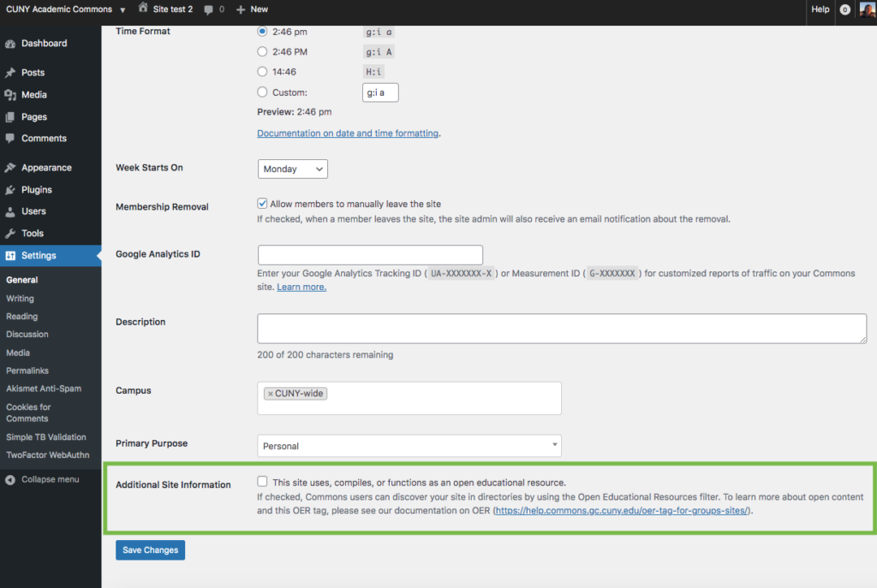The image size is (877, 588).
Task: Click the user avatar in top bar
Action: [868, 9]
